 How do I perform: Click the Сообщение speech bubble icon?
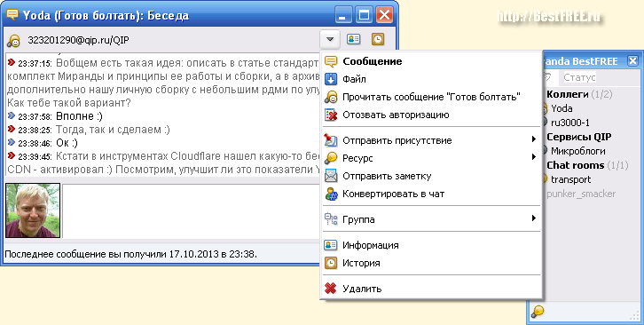pyautogui.click(x=331, y=61)
